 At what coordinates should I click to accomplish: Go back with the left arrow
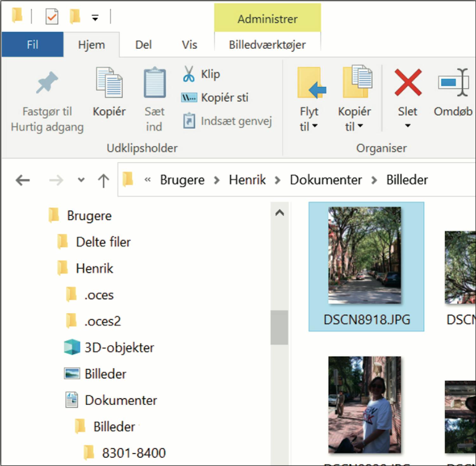[23, 180]
